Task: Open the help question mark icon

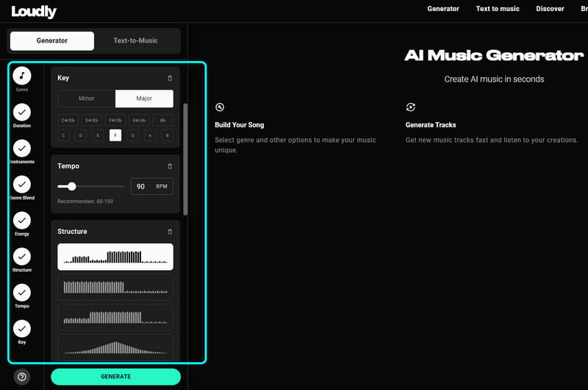Action: 22,377
